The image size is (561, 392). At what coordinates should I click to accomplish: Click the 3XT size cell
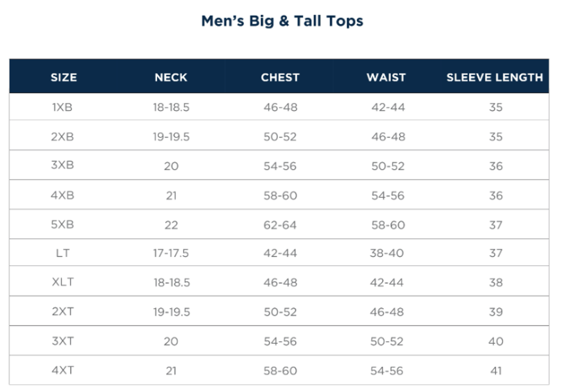click(x=62, y=340)
